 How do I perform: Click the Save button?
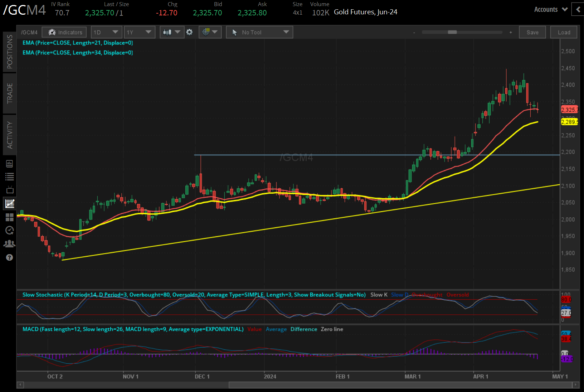point(532,32)
